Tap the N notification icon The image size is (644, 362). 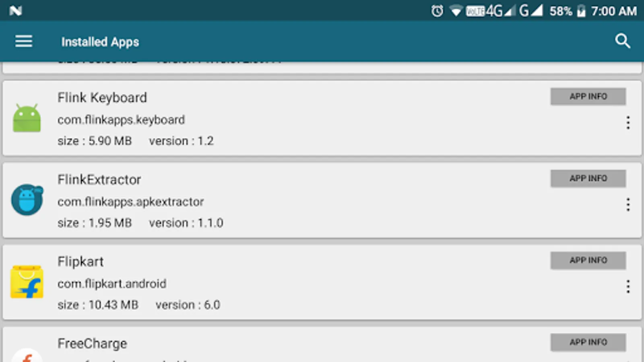(16, 11)
